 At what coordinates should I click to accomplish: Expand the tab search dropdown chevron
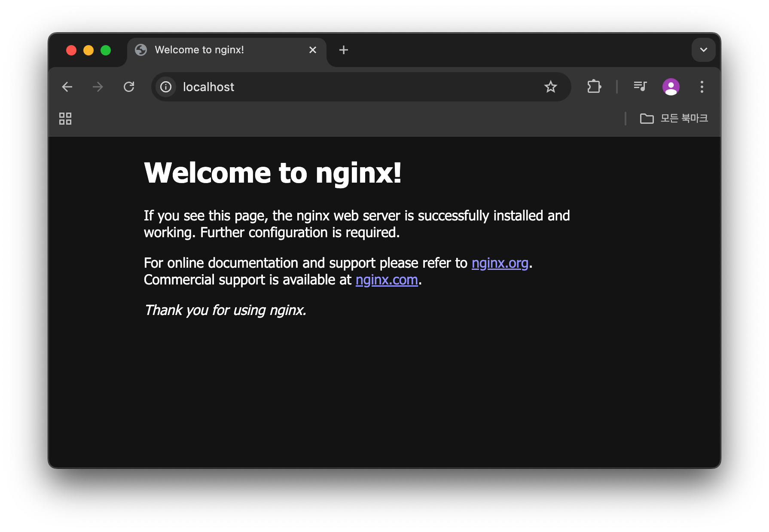coord(703,50)
